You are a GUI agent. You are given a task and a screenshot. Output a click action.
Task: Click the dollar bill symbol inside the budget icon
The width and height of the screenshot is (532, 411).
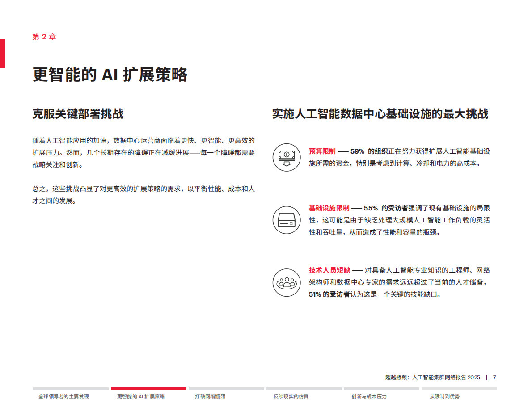(x=286, y=155)
